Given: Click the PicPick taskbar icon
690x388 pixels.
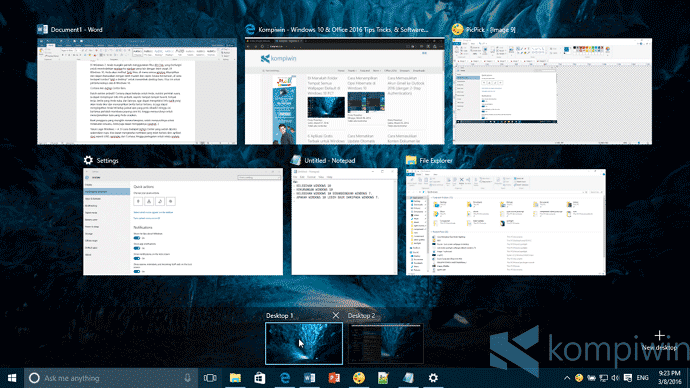Looking at the screenshot, I should click(x=359, y=378).
